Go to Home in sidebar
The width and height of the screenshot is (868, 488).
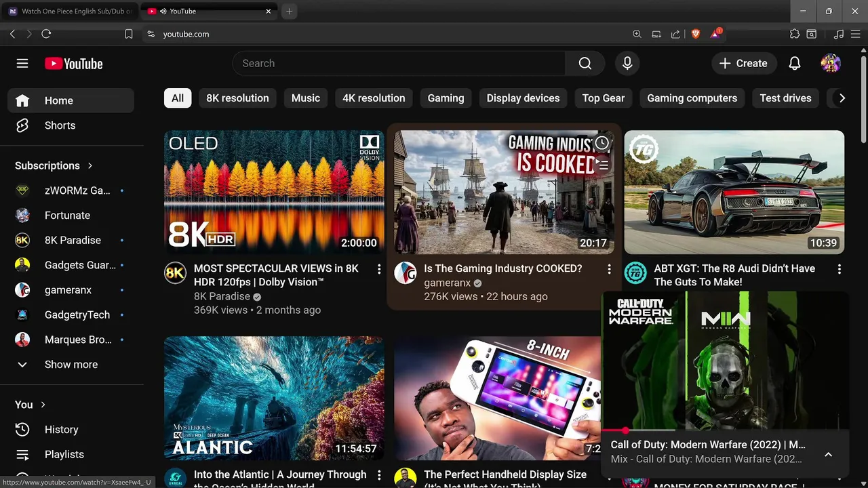tap(71, 100)
